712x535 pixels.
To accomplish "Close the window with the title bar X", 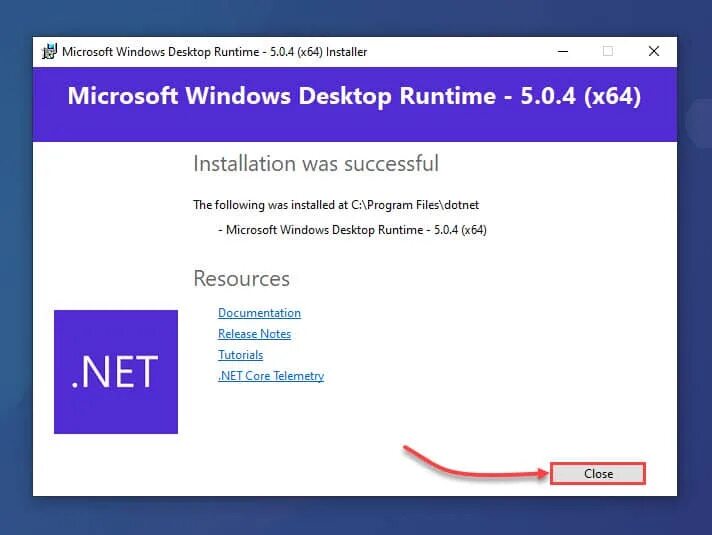I will click(x=653, y=51).
